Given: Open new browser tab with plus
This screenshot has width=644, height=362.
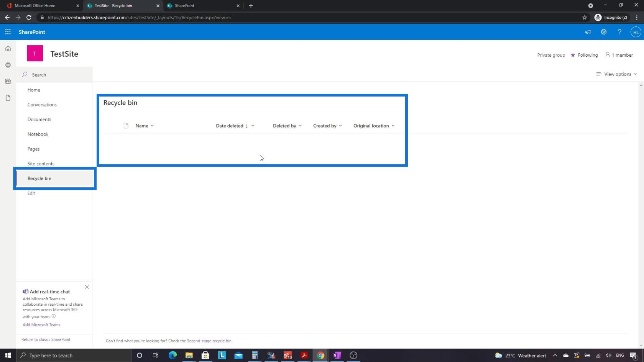Looking at the screenshot, I should (x=251, y=6).
